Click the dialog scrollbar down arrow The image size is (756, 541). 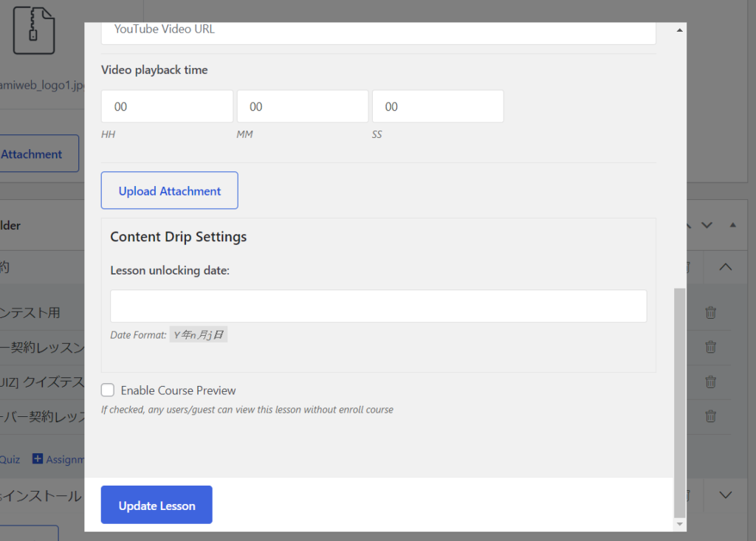coord(680,524)
